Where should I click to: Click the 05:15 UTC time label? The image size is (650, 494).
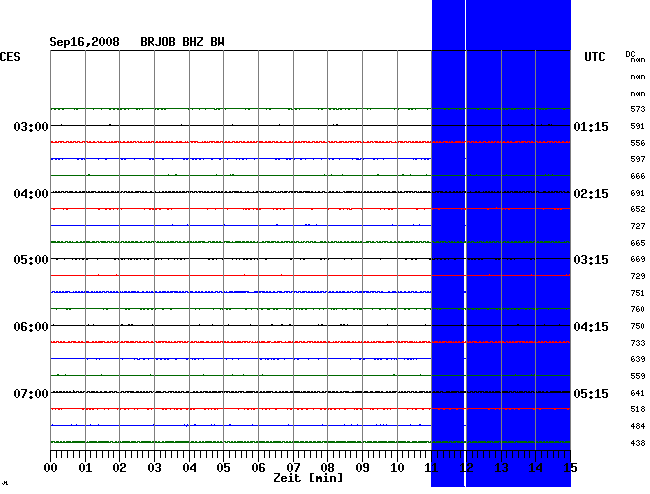pyautogui.click(x=591, y=393)
